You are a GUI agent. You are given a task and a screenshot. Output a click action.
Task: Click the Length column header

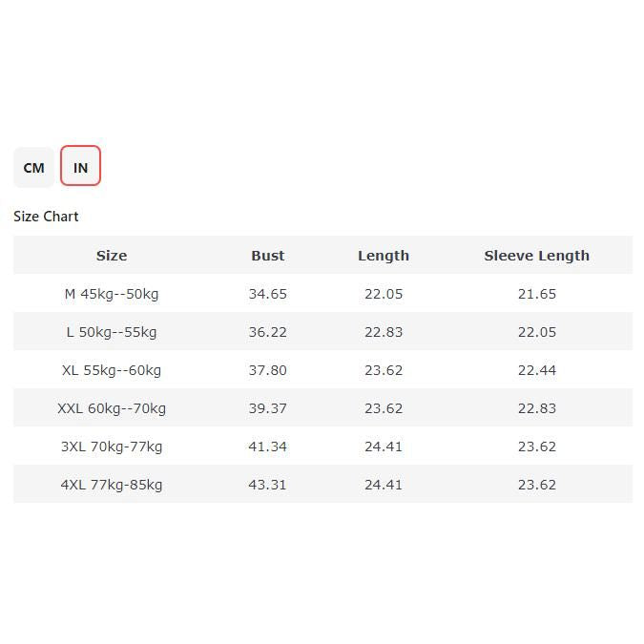point(384,256)
